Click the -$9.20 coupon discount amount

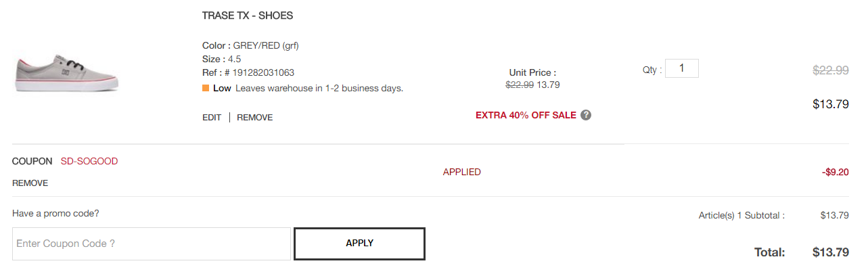(835, 172)
